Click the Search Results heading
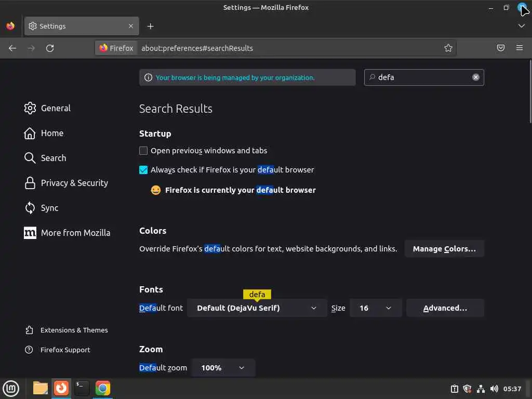This screenshot has width=532, height=399. point(176,109)
